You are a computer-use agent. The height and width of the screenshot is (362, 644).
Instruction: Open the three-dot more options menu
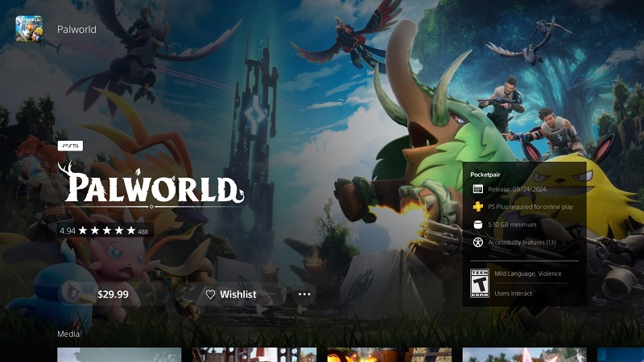[304, 294]
